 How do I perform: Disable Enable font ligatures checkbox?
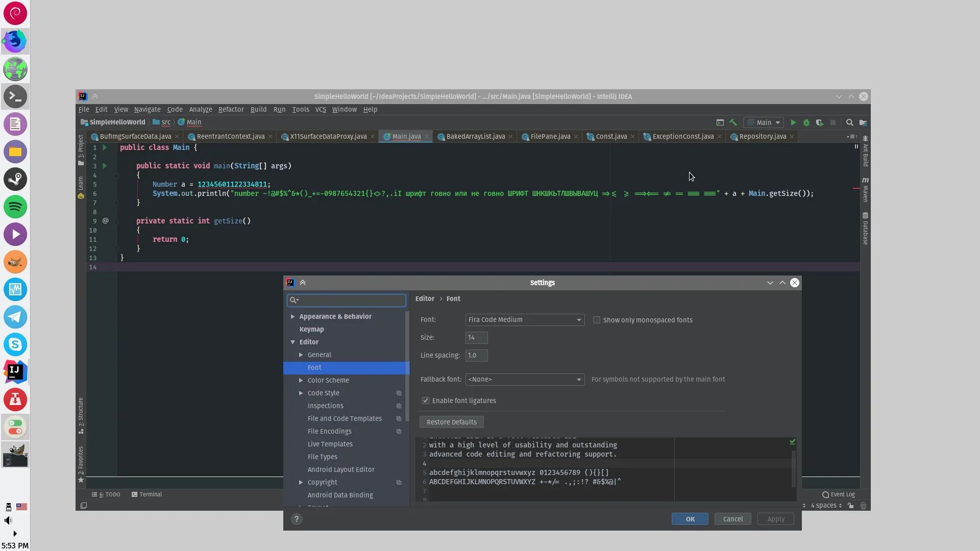[425, 400]
